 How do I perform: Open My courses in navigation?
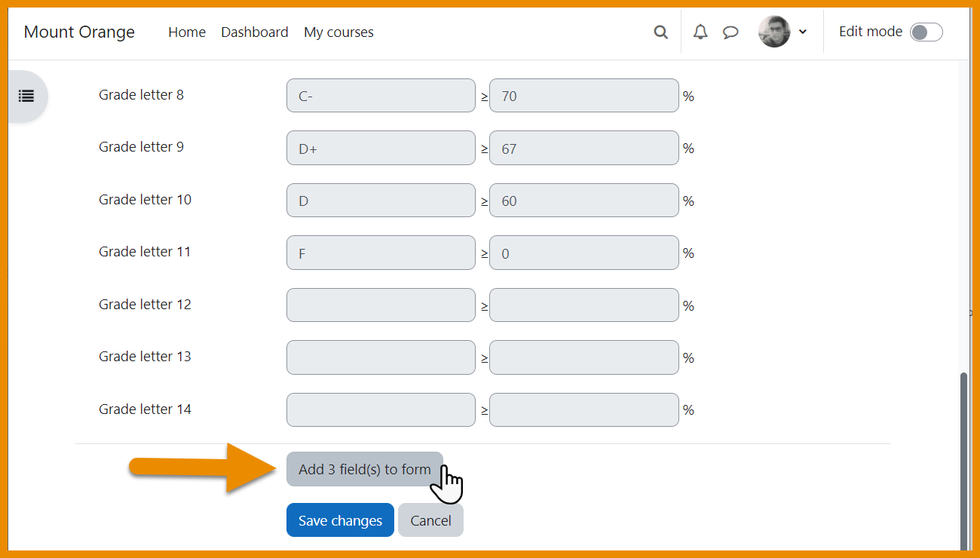tap(338, 32)
